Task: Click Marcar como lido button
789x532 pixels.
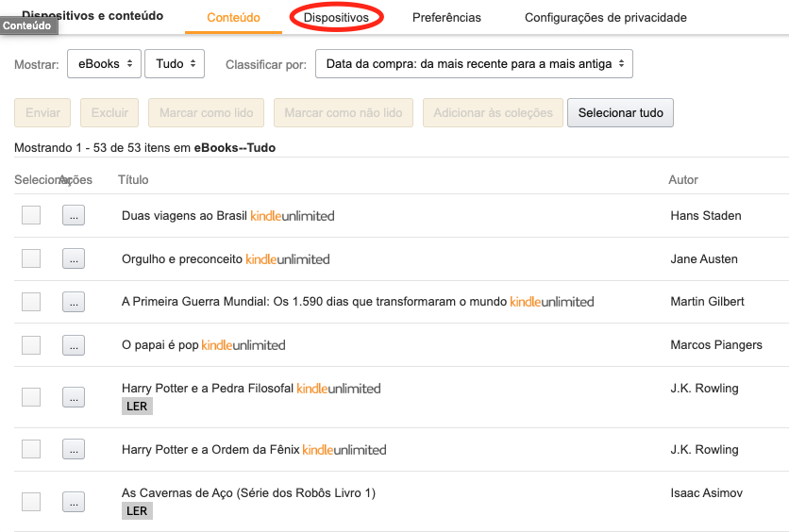Action: click(x=207, y=112)
